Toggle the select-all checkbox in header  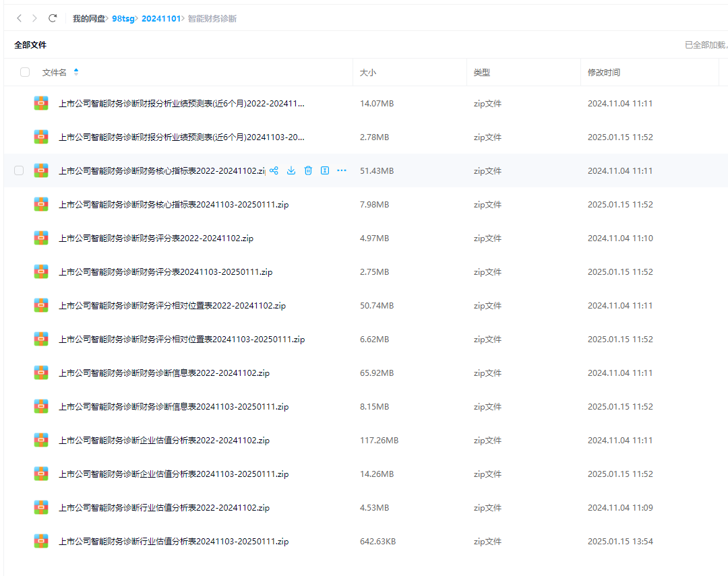[25, 72]
